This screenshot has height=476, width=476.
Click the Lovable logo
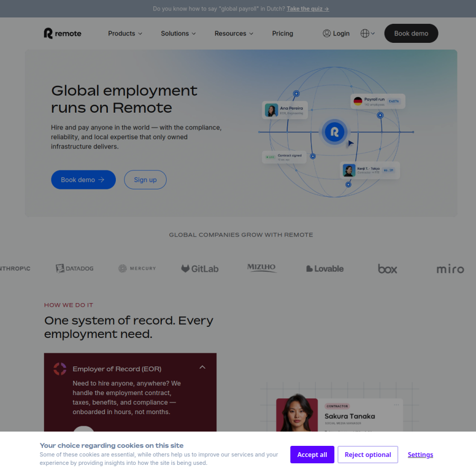click(x=325, y=269)
